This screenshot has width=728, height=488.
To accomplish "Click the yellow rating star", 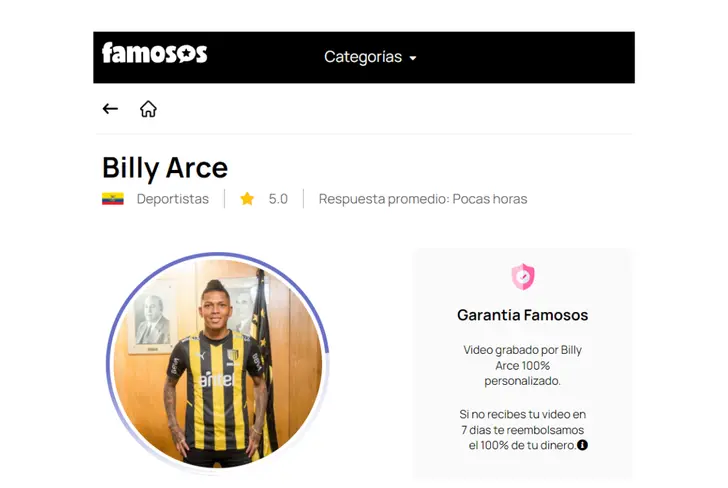I will (x=247, y=199).
